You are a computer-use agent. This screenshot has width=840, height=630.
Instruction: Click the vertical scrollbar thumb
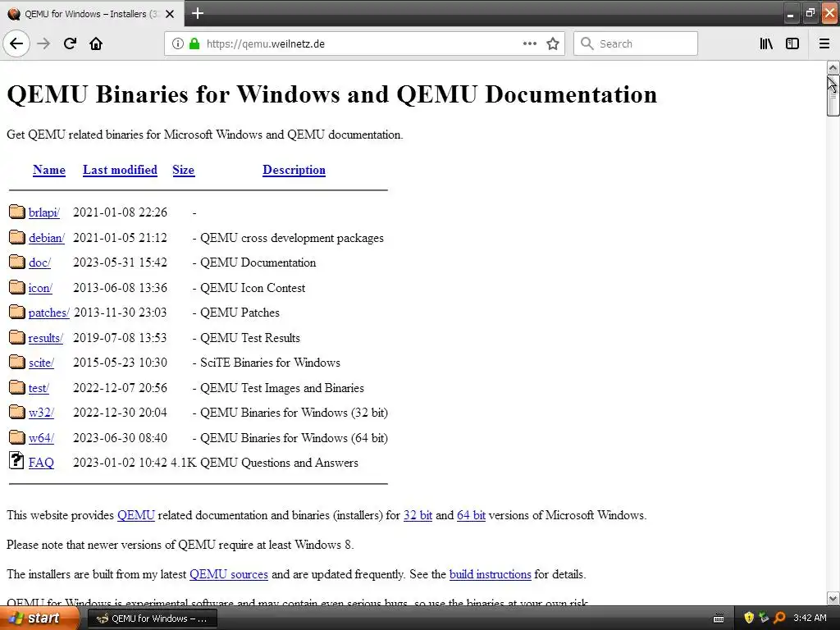[x=833, y=95]
